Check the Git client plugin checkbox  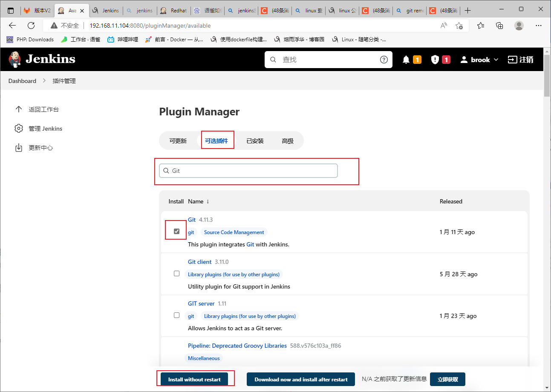(x=177, y=274)
